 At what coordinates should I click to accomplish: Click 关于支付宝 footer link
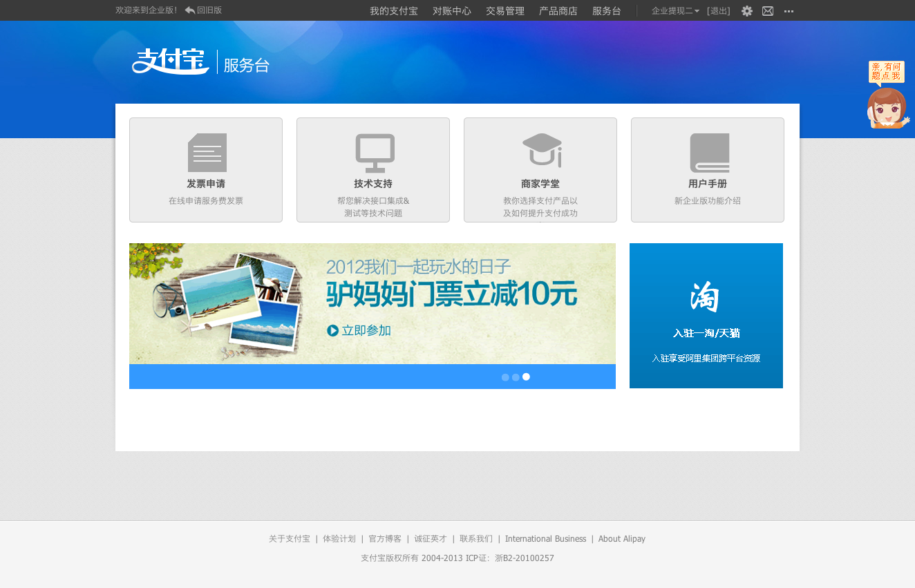click(290, 539)
